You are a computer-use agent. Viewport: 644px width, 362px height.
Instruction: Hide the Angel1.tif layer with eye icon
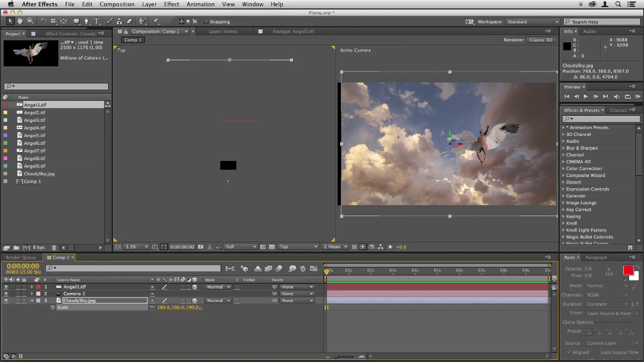point(6,287)
